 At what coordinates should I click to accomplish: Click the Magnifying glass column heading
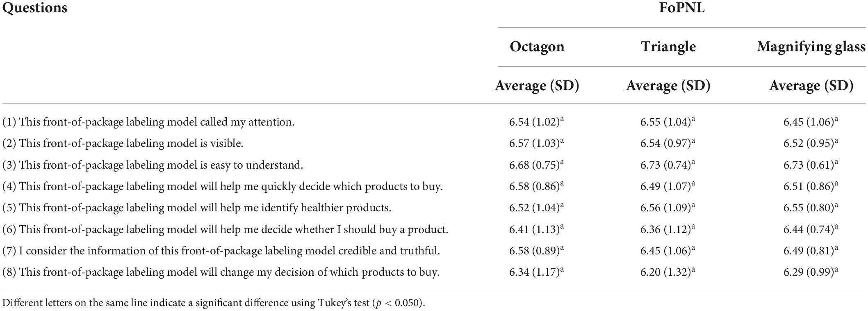(x=811, y=47)
